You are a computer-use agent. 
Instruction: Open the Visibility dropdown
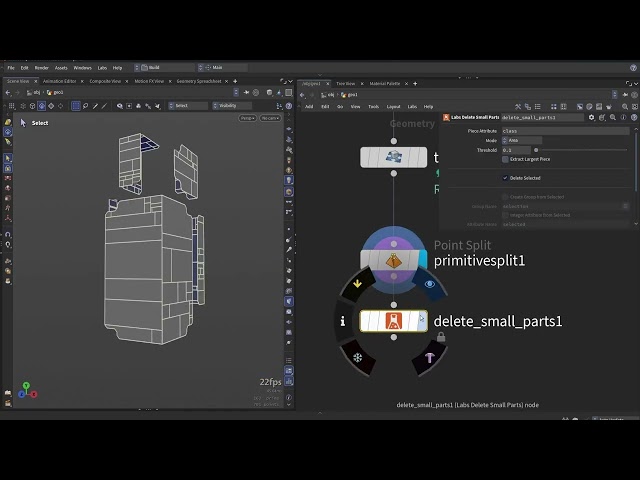pyautogui.click(x=232, y=106)
